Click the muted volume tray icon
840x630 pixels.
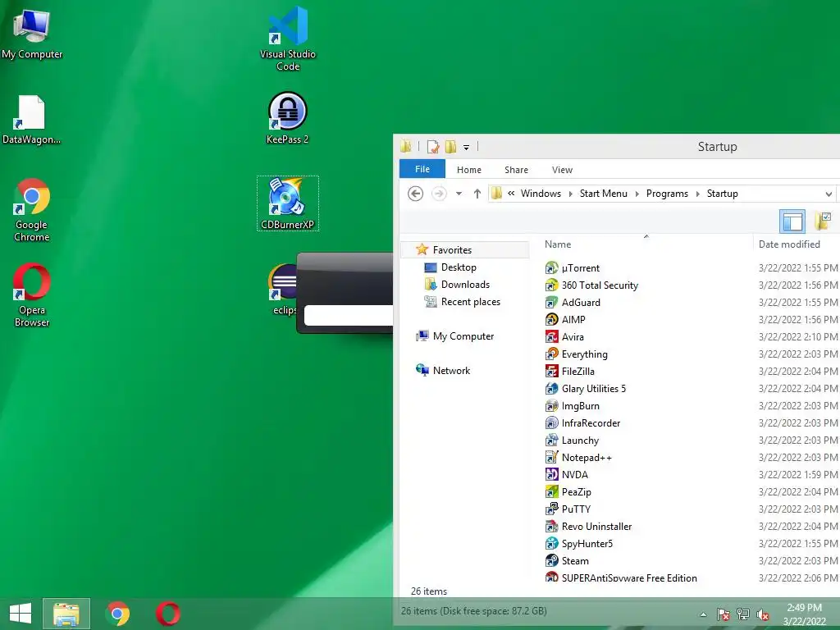762,615
